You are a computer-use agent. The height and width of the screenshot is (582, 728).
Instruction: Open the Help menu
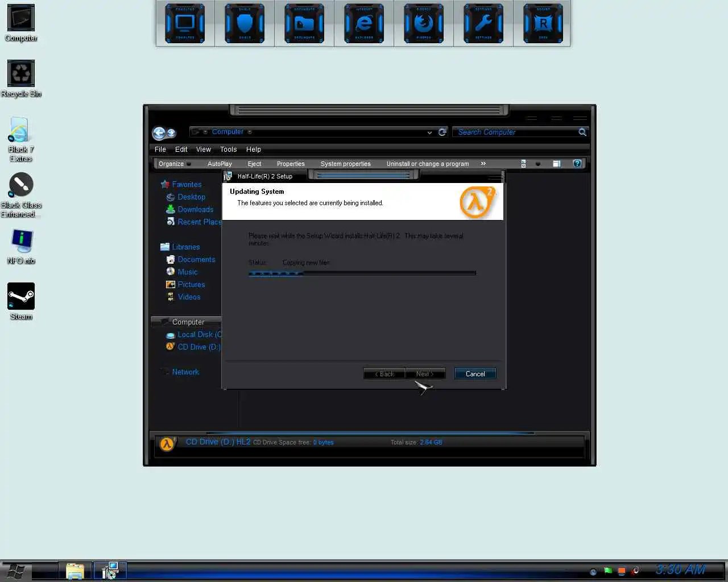(254, 149)
